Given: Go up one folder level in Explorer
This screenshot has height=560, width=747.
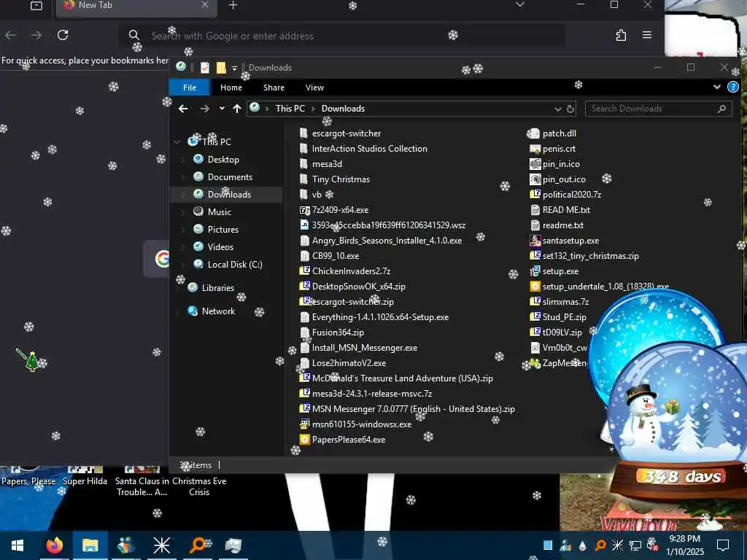Looking at the screenshot, I should coord(237,109).
